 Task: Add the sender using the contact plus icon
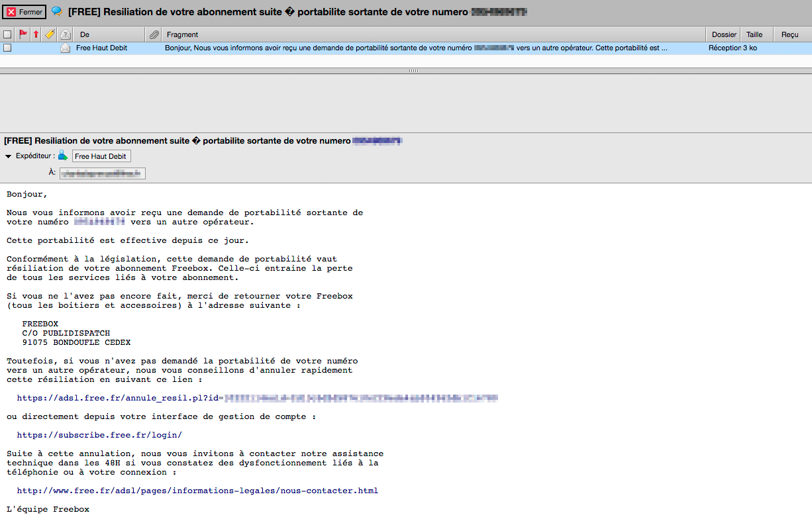[x=63, y=156]
